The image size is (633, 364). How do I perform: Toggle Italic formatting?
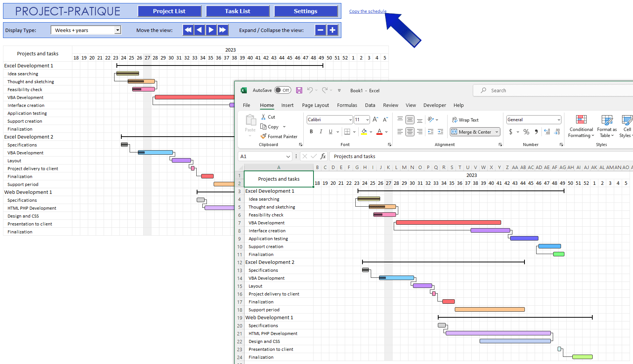(x=321, y=131)
